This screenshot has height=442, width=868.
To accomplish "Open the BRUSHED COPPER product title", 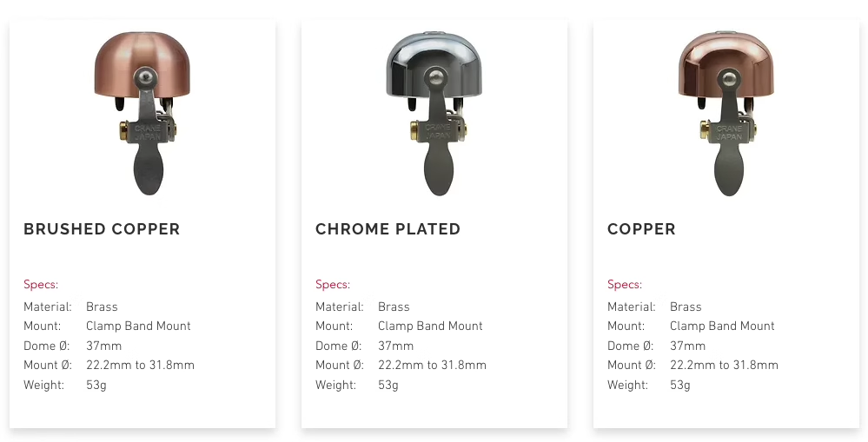I will [x=102, y=229].
